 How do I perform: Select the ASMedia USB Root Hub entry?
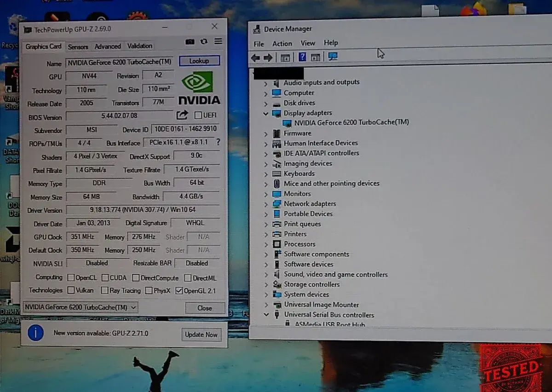(x=330, y=325)
